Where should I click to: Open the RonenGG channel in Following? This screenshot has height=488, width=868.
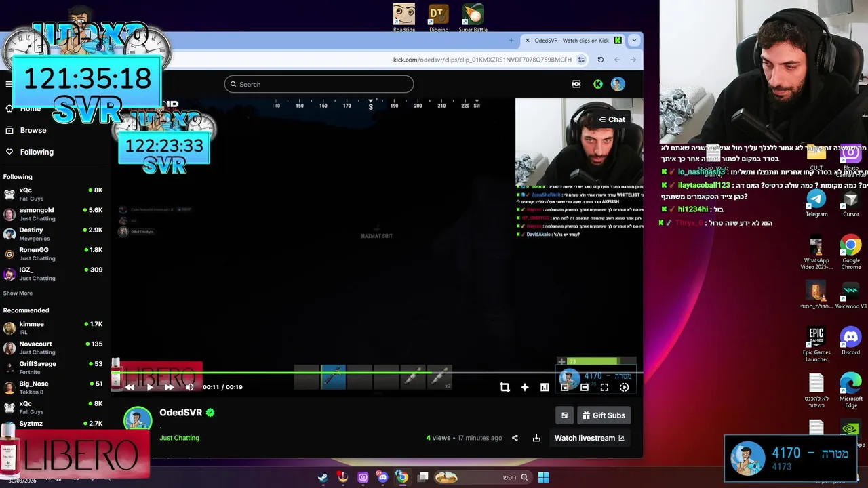[53, 253]
